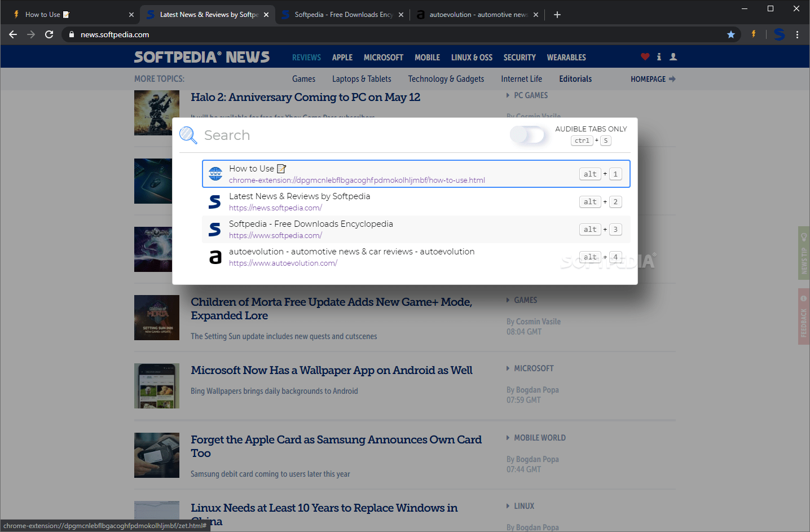The image size is (810, 532).
Task: Open the MOBILE WORLD category link
Action: pos(540,438)
